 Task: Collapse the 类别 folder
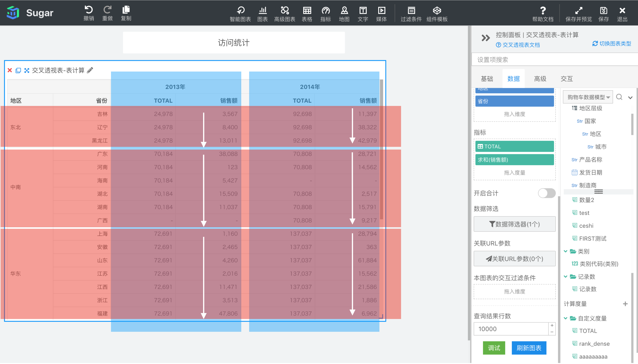point(565,251)
